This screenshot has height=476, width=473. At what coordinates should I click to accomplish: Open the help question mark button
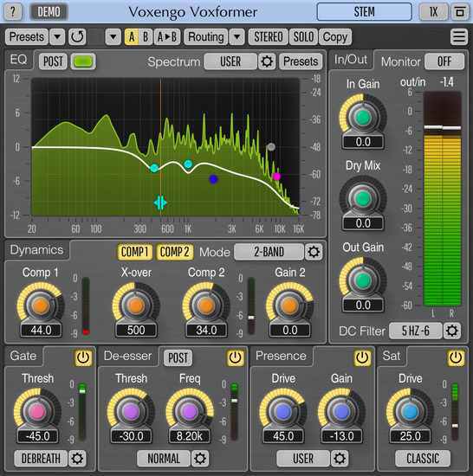click(x=13, y=12)
